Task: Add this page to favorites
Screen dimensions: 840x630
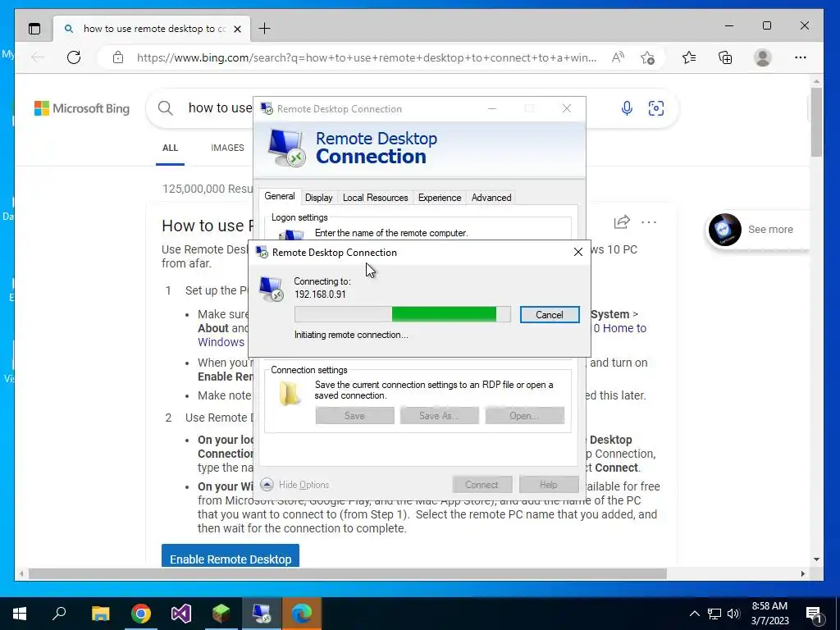Action: (648, 57)
